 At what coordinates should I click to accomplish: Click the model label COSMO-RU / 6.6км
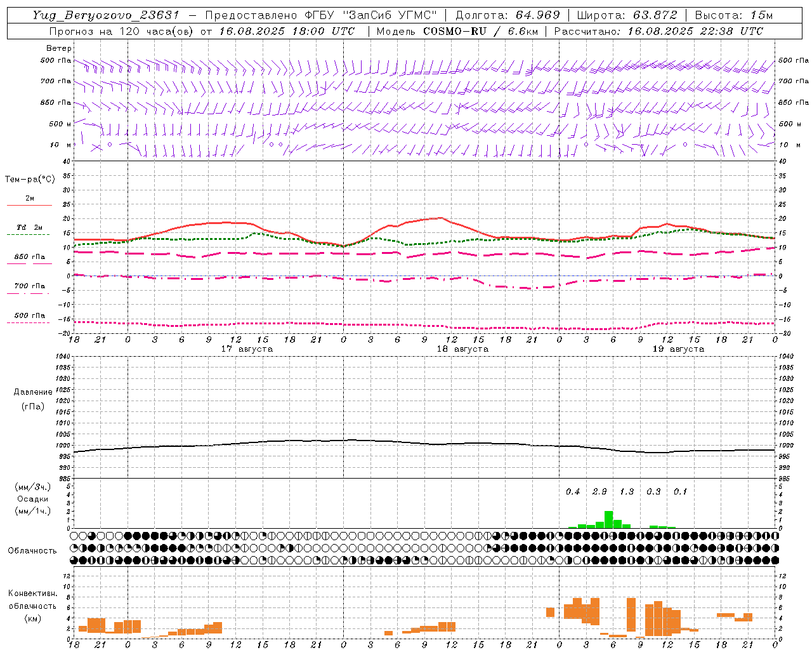pos(481,31)
